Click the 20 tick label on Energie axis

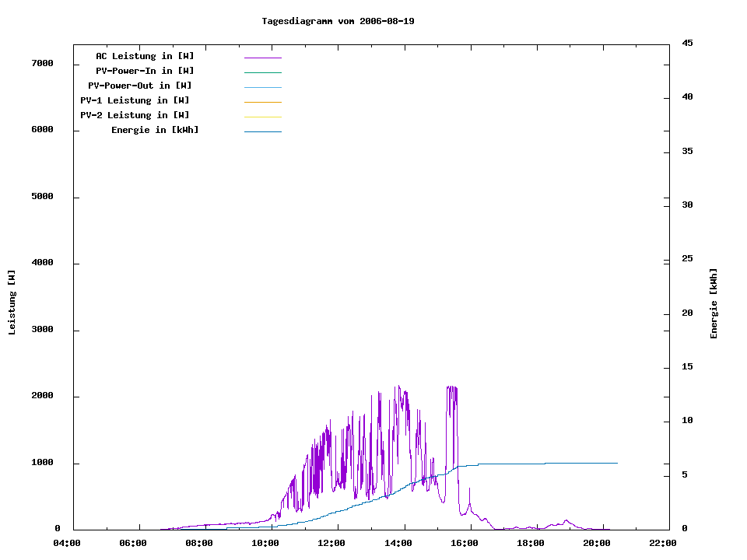687,313
